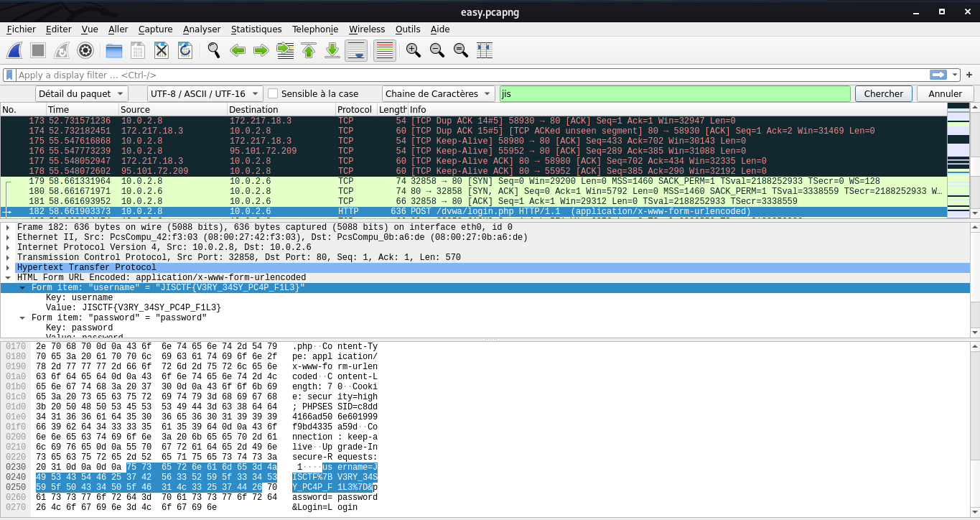This screenshot has width=980, height=520.
Task: Click the 'Value: JISCTF{V3RY_34SY_PC4P_F1L3}' line
Action: pyautogui.click(x=134, y=307)
